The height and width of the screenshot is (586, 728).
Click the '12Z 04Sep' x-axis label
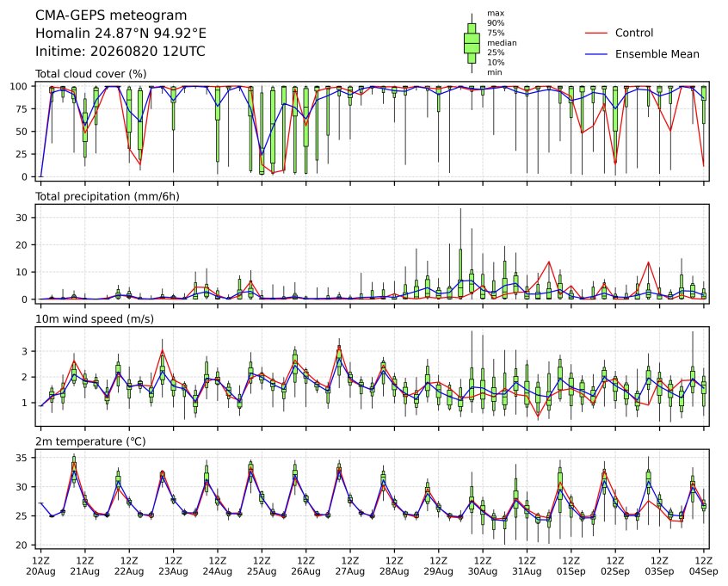pyautogui.click(x=704, y=566)
